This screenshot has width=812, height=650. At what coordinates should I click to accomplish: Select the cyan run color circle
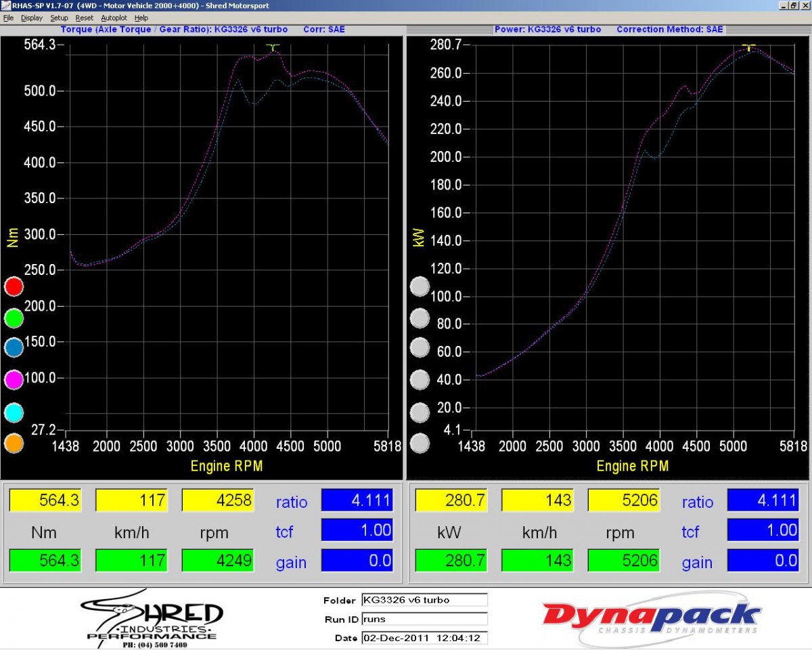14,412
